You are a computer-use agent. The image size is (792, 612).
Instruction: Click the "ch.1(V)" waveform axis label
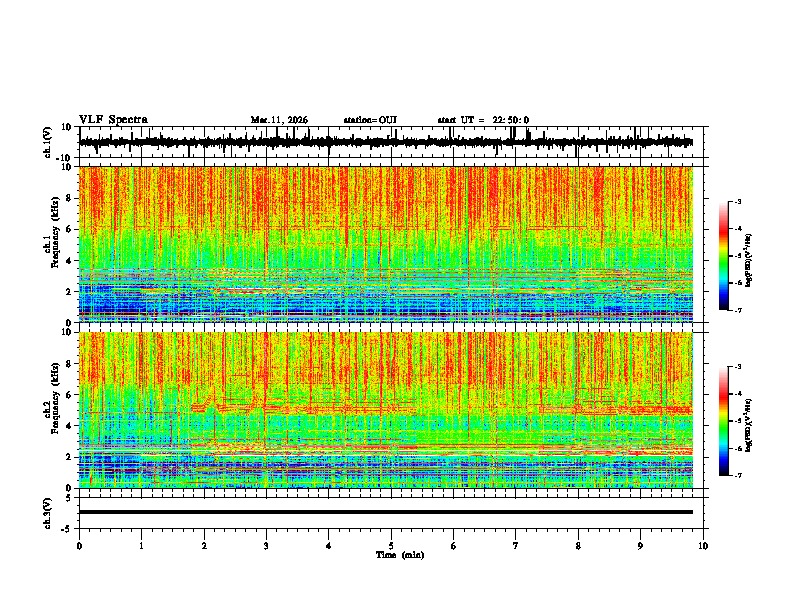[x=48, y=142]
